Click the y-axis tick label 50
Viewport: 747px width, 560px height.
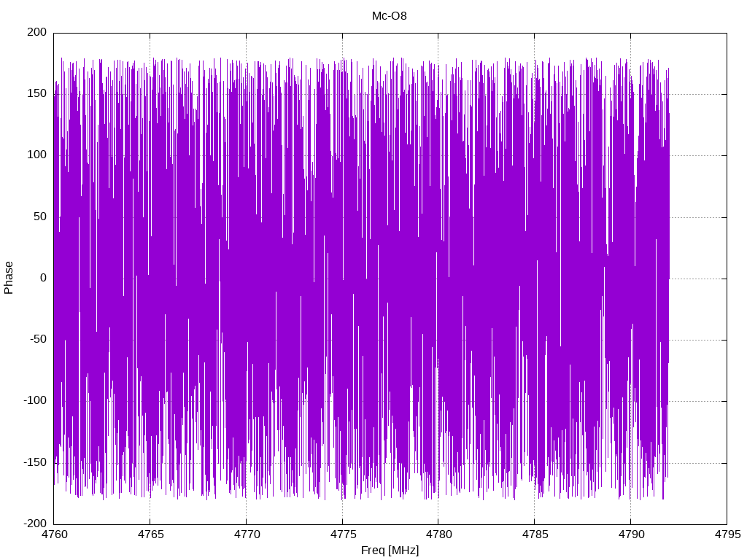click(x=40, y=217)
